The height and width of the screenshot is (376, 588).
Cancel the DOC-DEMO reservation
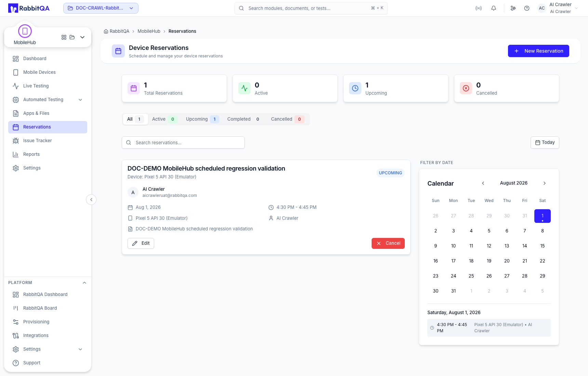click(388, 243)
